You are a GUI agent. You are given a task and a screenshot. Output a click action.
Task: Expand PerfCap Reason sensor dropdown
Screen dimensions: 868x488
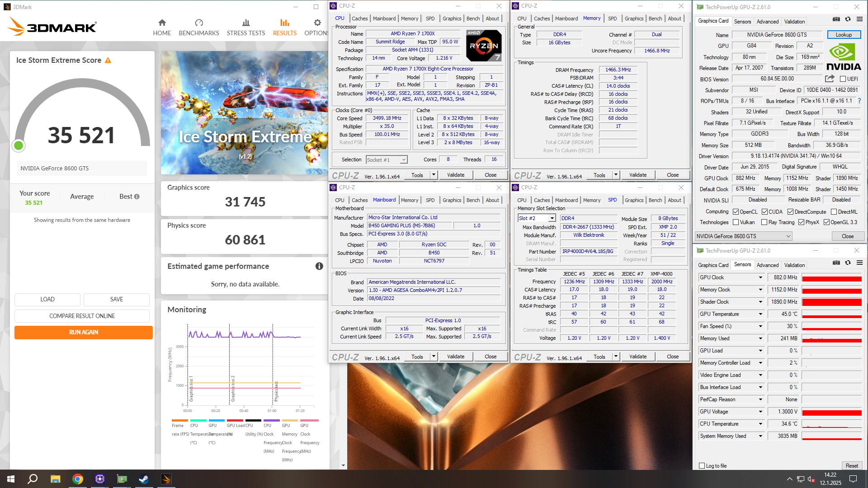760,399
